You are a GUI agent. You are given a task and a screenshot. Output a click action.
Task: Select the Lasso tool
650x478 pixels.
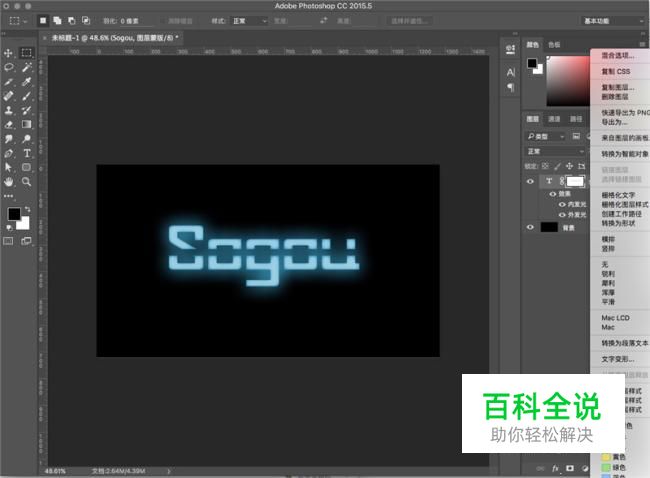click(x=9, y=67)
